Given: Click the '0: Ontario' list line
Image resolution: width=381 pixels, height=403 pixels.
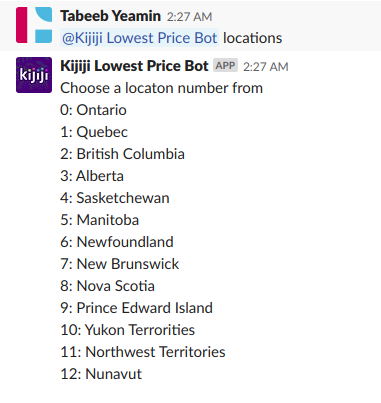Looking at the screenshot, I should 93,110.
